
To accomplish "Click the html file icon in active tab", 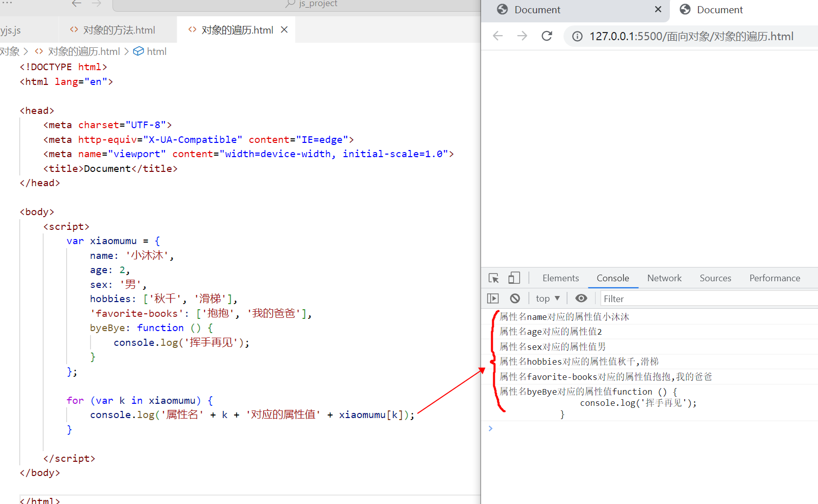I will point(192,29).
